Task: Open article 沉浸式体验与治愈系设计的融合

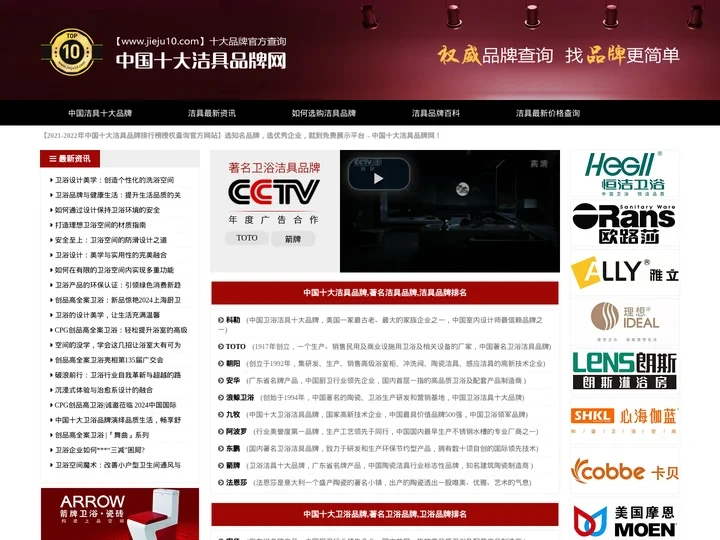Action: pyautogui.click(x=104, y=390)
